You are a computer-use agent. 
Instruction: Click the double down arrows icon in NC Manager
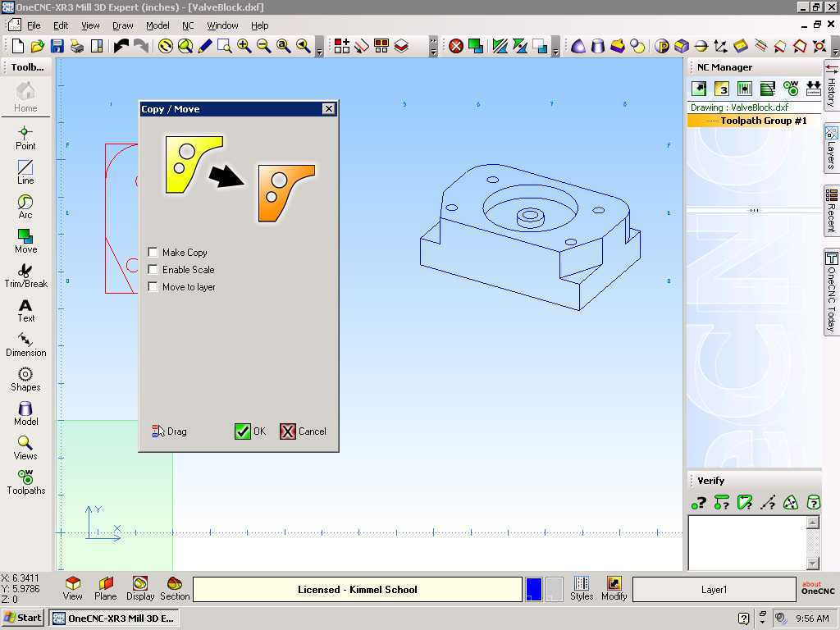813,89
